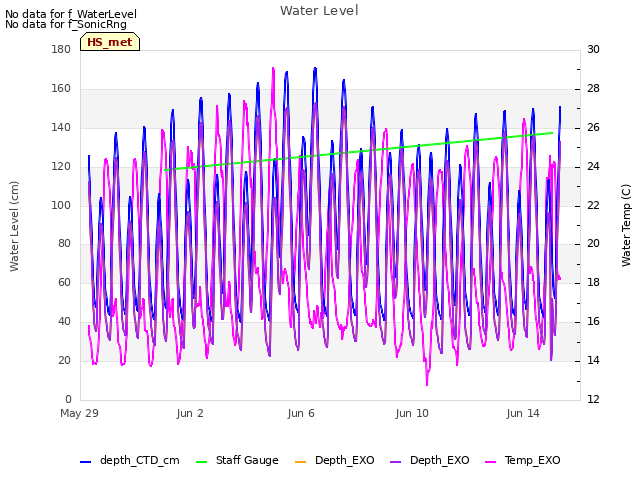Image resolution: width=640 pixels, height=480 pixels.
Task: Click the 'No data for f_WaterLevel' message
Action: click(71, 14)
